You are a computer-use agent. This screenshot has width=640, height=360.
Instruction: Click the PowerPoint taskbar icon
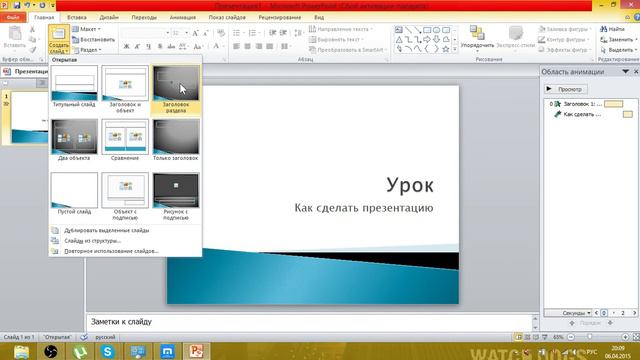tap(196, 351)
